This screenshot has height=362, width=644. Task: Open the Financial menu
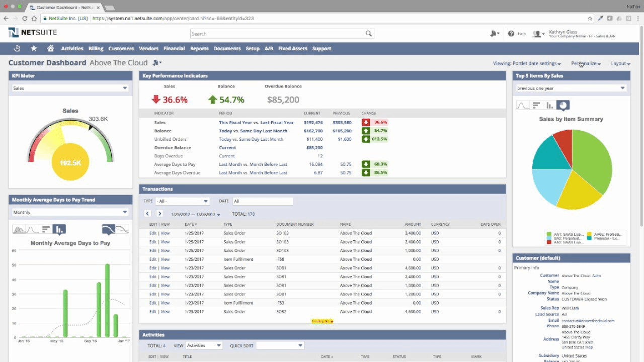(x=174, y=49)
